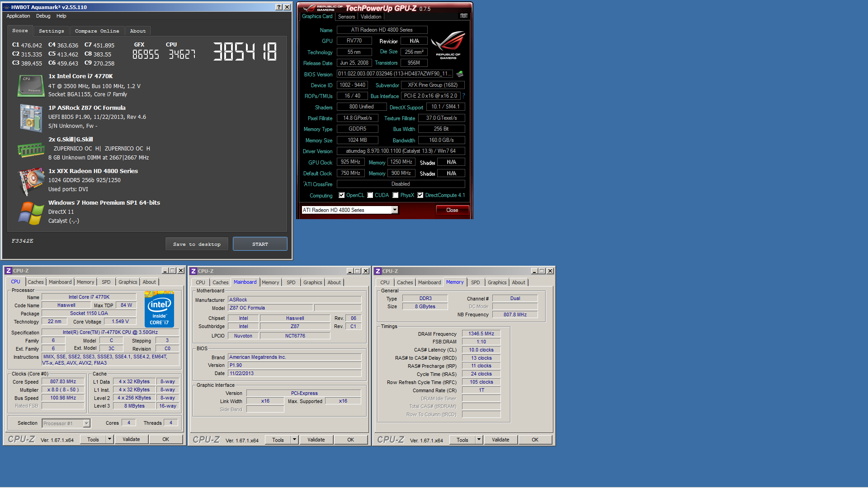Click the CPU chip icon in Aquamark
This screenshot has width=868, height=488.
click(31, 85)
